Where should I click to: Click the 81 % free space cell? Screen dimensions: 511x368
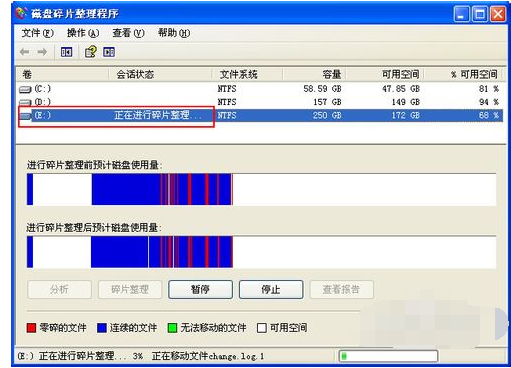(489, 89)
